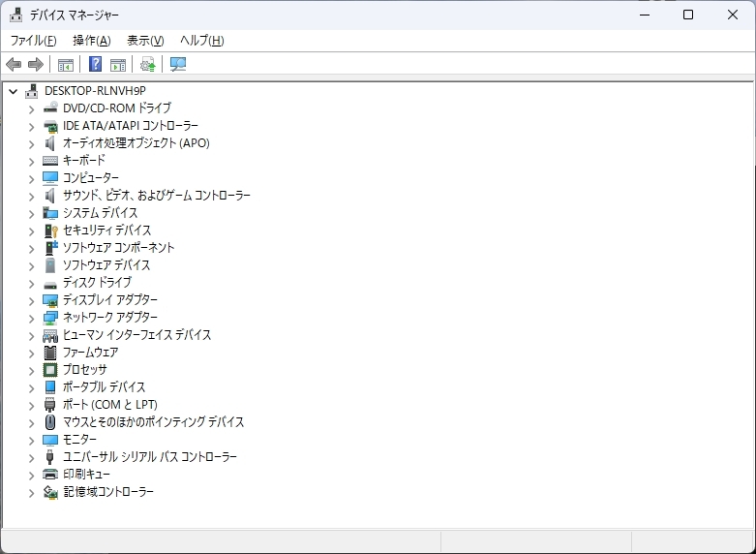Click the マウス pointing device icon
Viewport: 756px width, 554px height.
[50, 422]
